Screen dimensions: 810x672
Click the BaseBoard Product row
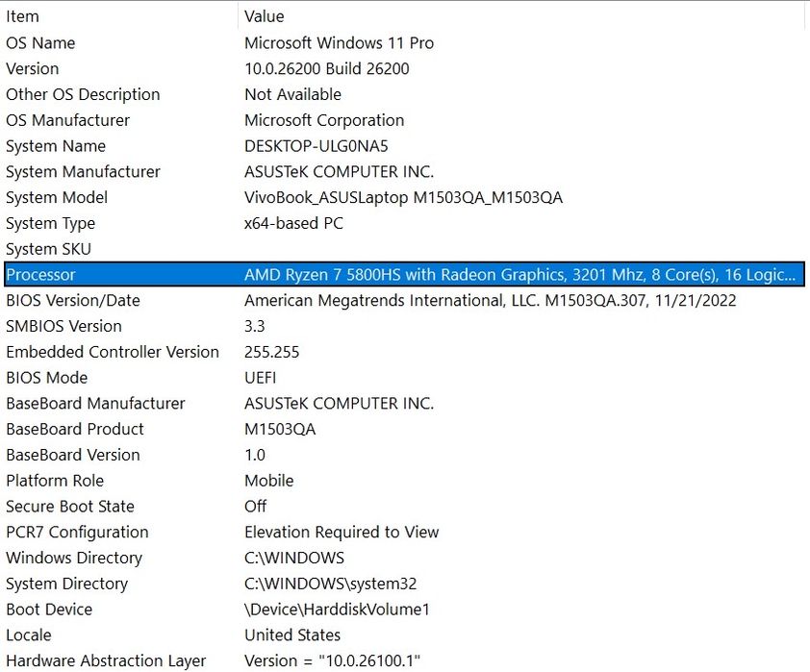[75, 430]
